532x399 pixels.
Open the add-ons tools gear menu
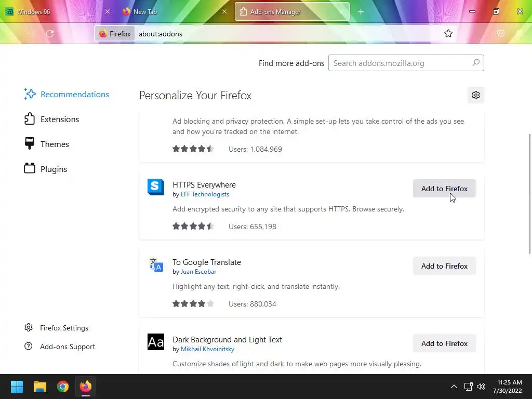coord(476,95)
